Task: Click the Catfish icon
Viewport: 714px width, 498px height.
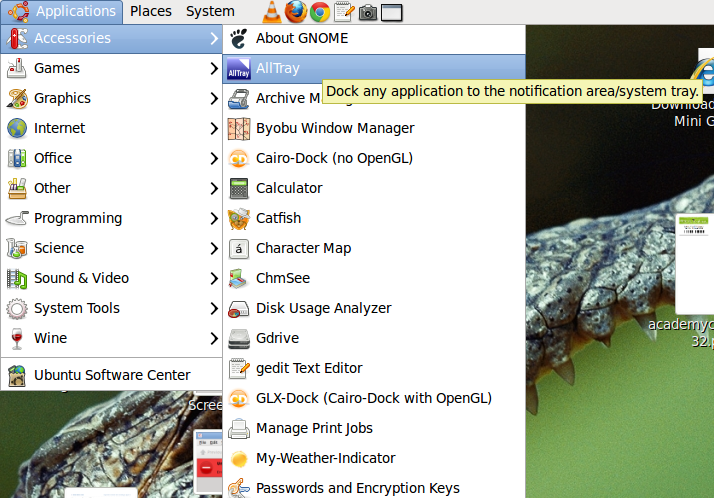Action: [x=239, y=219]
